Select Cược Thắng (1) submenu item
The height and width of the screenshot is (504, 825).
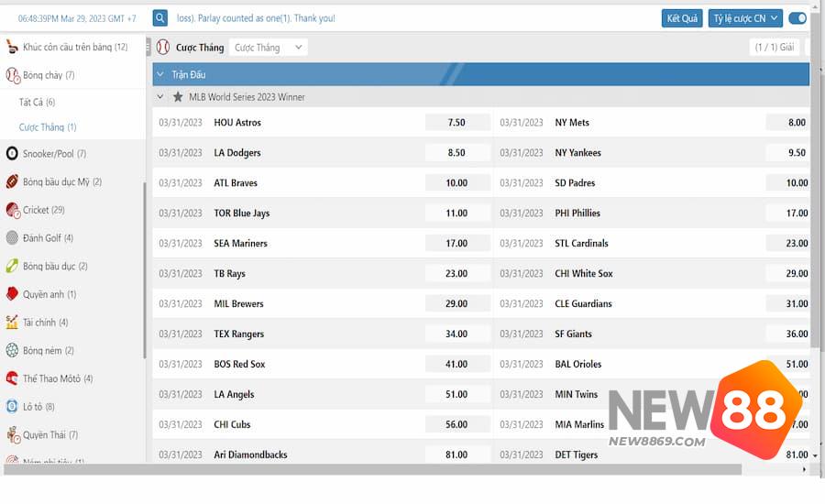coord(48,127)
